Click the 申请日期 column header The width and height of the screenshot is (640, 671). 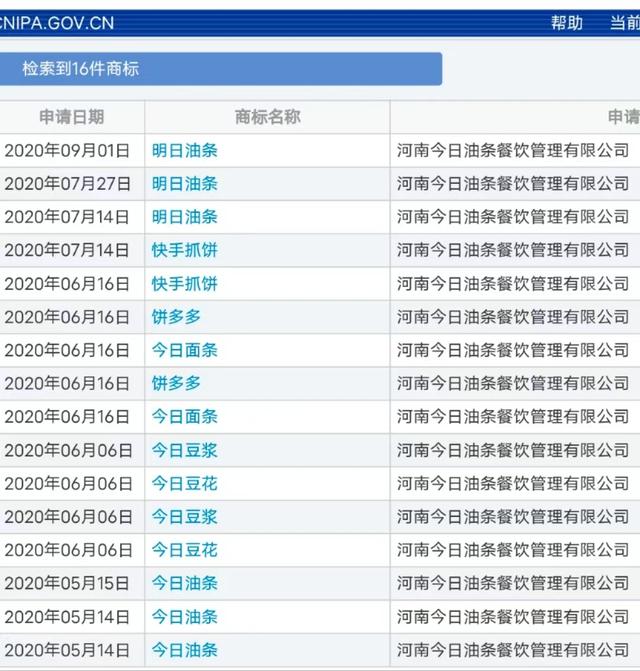(72, 117)
